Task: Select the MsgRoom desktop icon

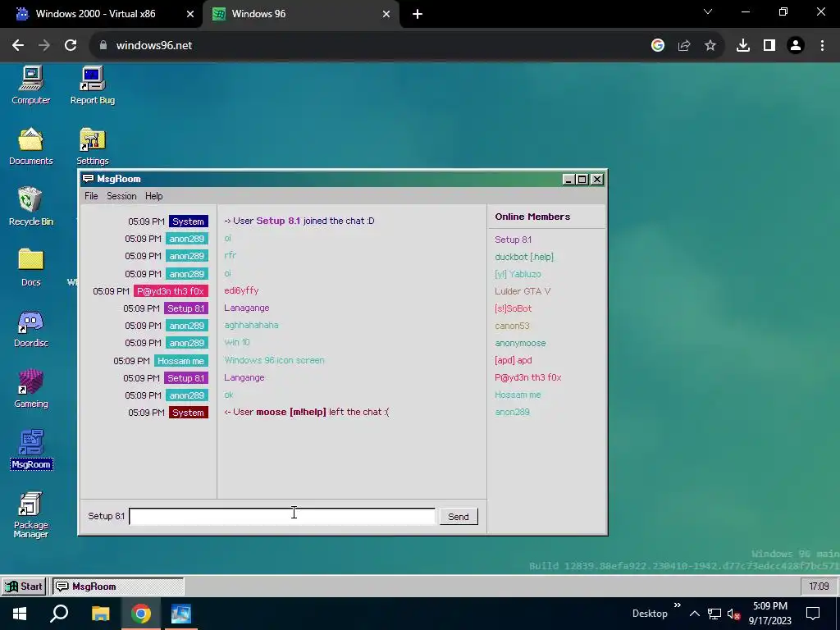Action: pos(31,450)
